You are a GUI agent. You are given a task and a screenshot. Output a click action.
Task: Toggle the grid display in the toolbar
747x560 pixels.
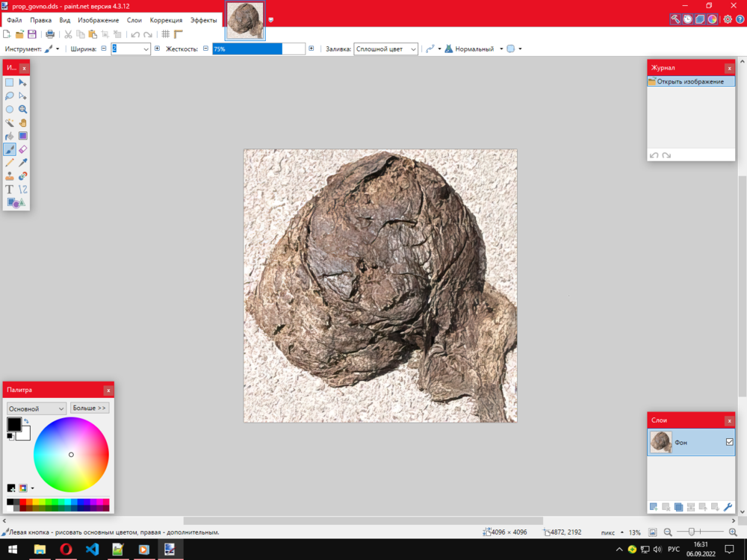coord(165,34)
